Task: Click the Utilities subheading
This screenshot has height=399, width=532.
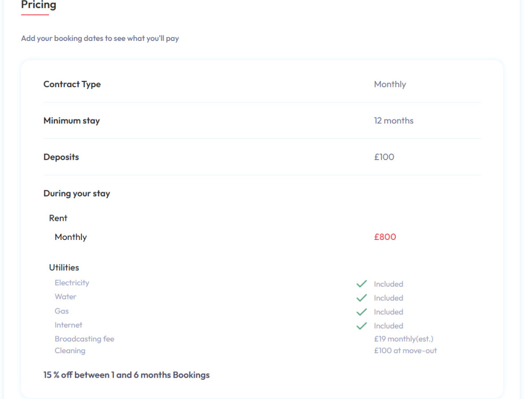Action: (64, 268)
